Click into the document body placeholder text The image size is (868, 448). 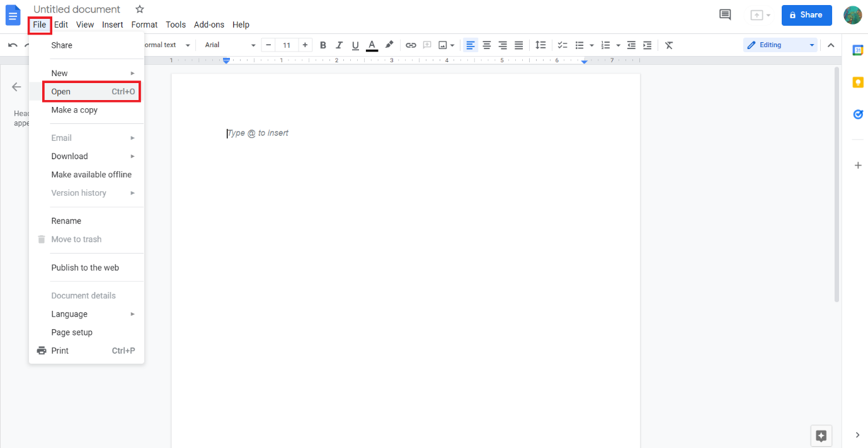click(258, 133)
